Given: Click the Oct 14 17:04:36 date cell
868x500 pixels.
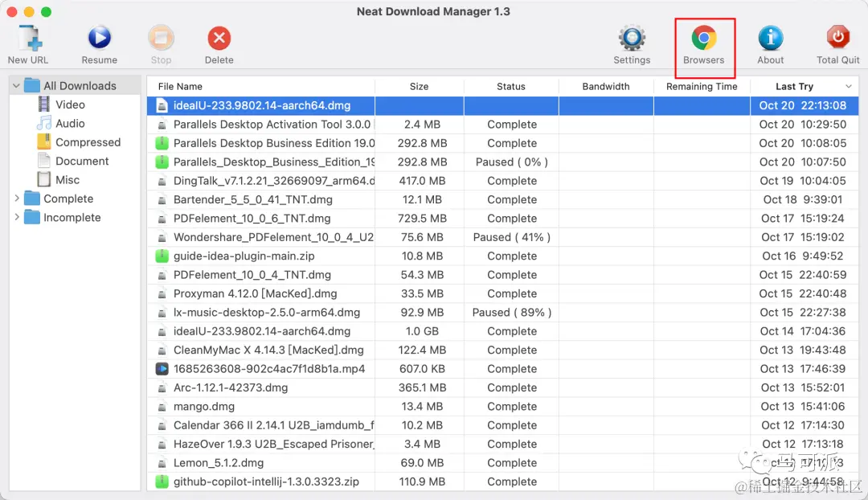Looking at the screenshot, I should pos(803,331).
